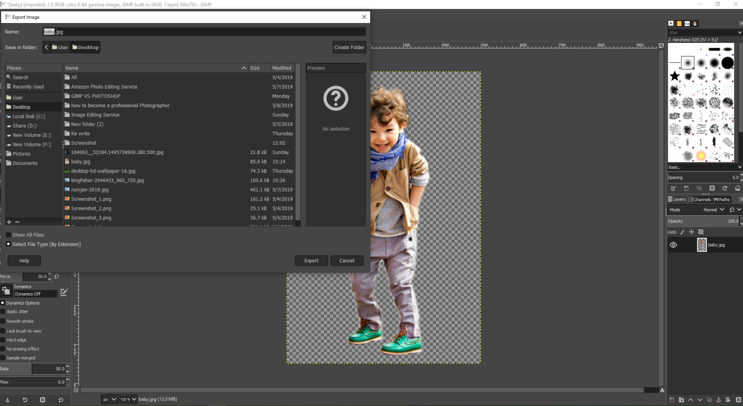Click the lock alpha channel checker icon

(x=701, y=232)
